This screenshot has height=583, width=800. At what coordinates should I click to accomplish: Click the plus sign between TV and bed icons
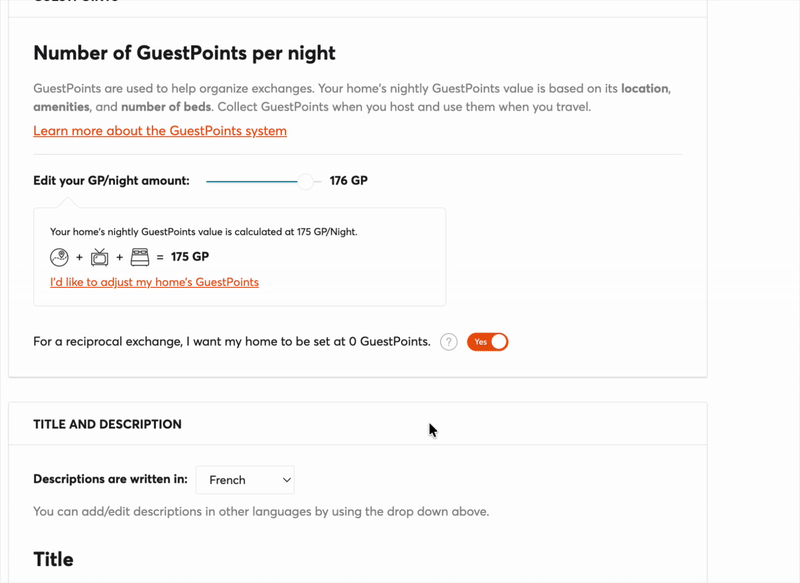click(118, 258)
